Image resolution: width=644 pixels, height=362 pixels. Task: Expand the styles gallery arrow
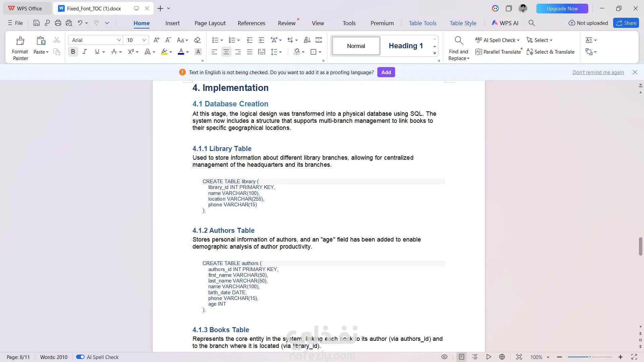point(435,53)
